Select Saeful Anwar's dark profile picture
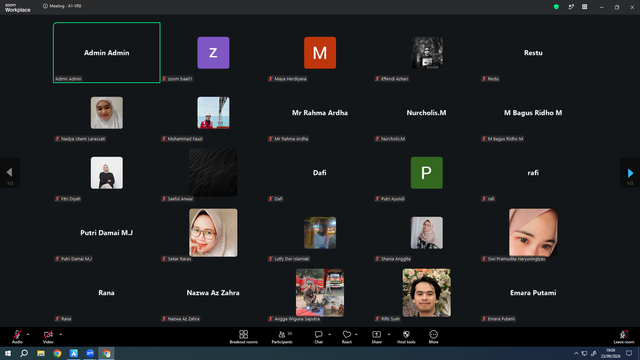The width and height of the screenshot is (640, 360). point(213,173)
